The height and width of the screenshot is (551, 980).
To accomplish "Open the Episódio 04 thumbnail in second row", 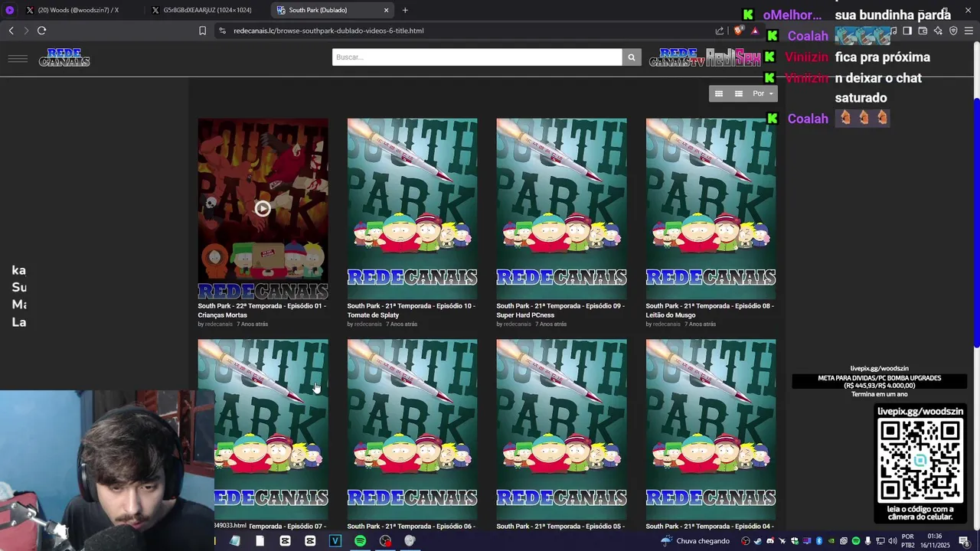I will [x=710, y=429].
